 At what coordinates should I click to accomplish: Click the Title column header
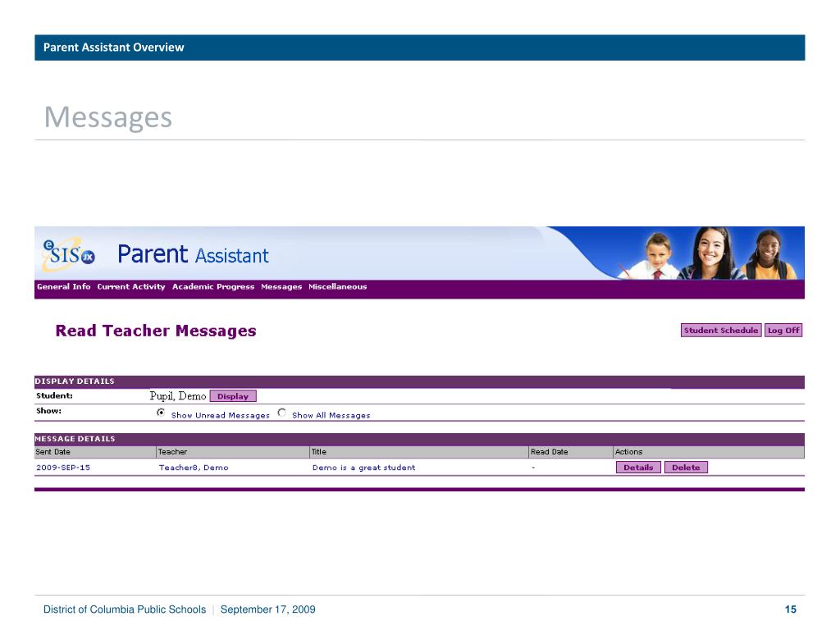[419, 452]
